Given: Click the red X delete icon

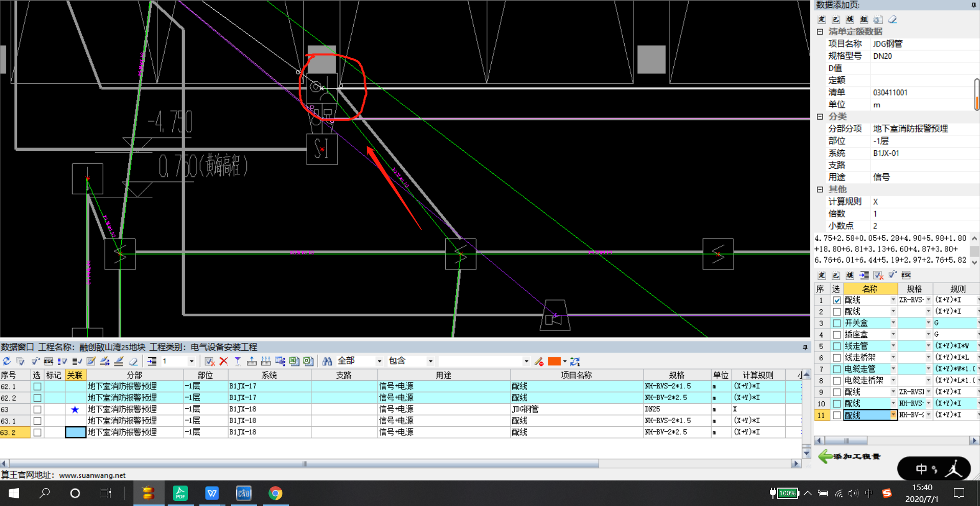Looking at the screenshot, I should pos(223,361).
